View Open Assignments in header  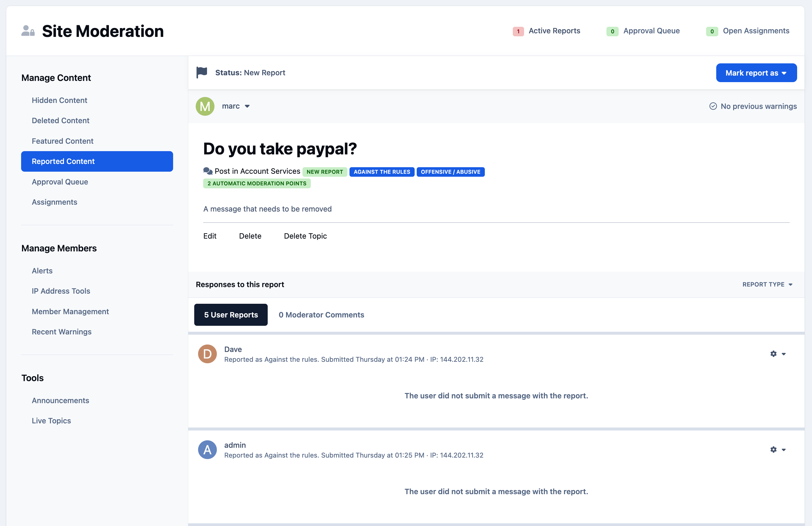[x=756, y=31]
